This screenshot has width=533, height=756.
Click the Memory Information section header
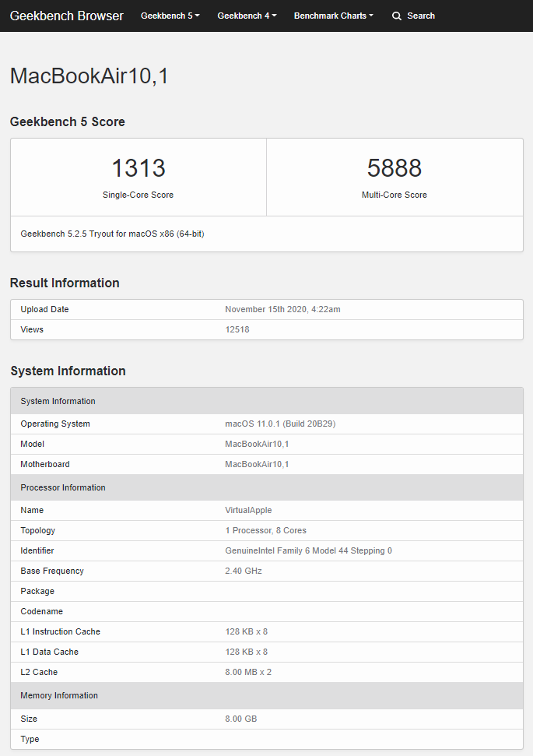point(267,695)
